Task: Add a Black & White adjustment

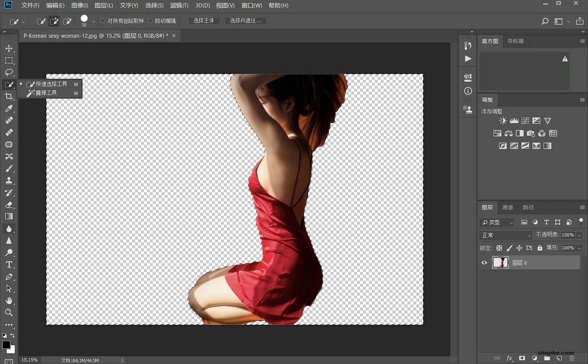Action: (x=520, y=133)
